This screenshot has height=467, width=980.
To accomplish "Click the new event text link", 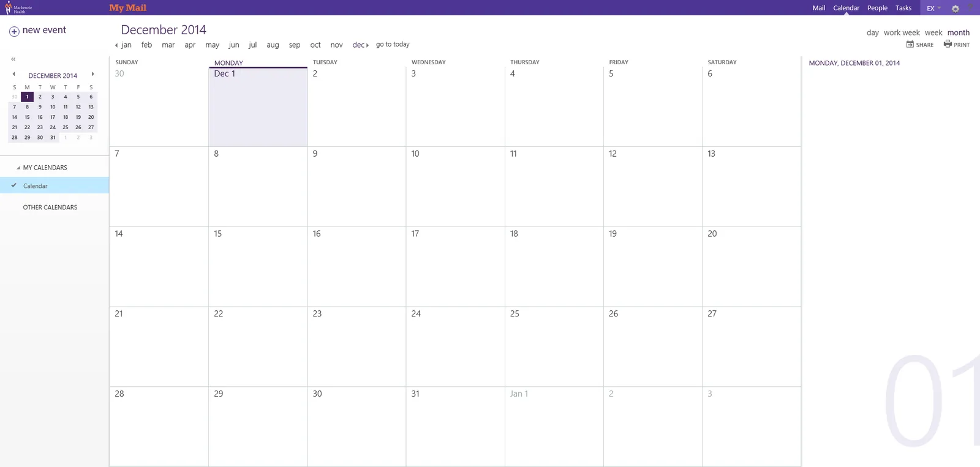I will pos(44,30).
